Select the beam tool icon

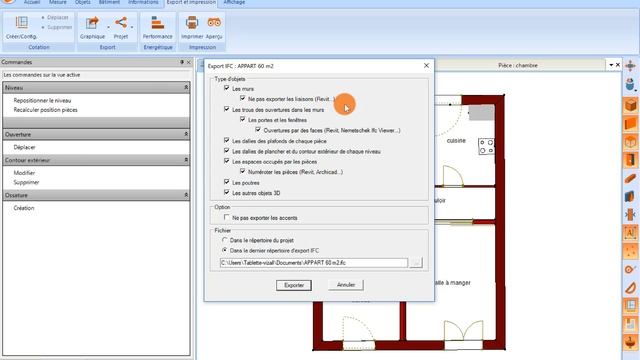pyautogui.click(x=630, y=178)
